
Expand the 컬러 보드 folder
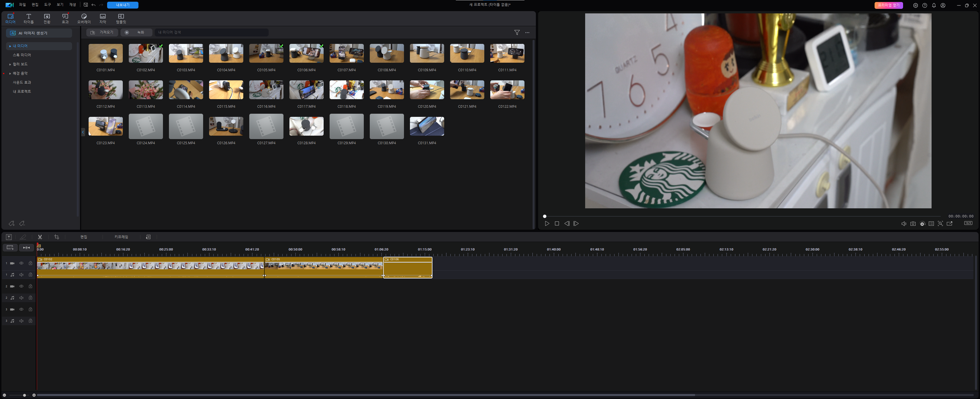click(10, 64)
